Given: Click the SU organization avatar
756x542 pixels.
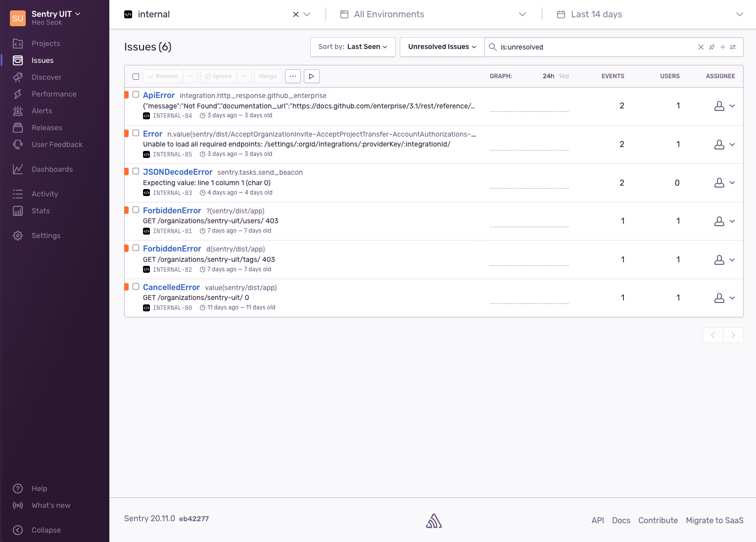Looking at the screenshot, I should (18, 18).
